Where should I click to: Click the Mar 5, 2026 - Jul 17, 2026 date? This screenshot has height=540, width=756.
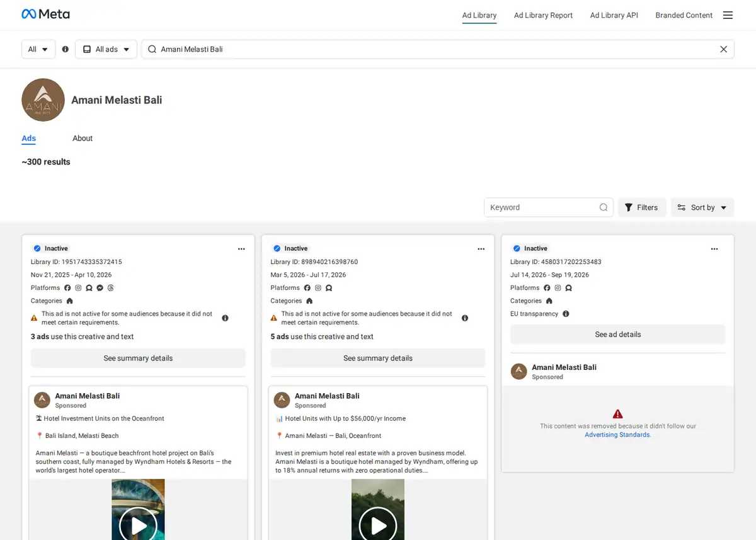point(309,275)
